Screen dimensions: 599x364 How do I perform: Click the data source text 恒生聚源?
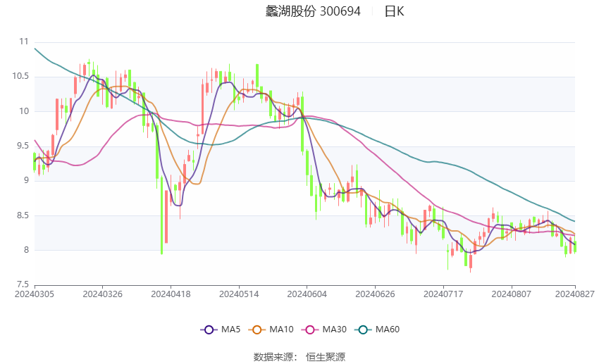tap(326, 357)
